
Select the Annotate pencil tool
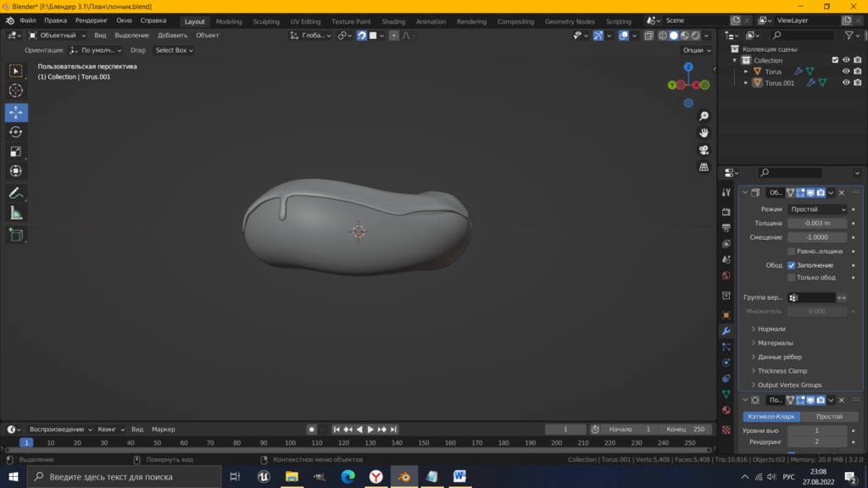tap(16, 193)
